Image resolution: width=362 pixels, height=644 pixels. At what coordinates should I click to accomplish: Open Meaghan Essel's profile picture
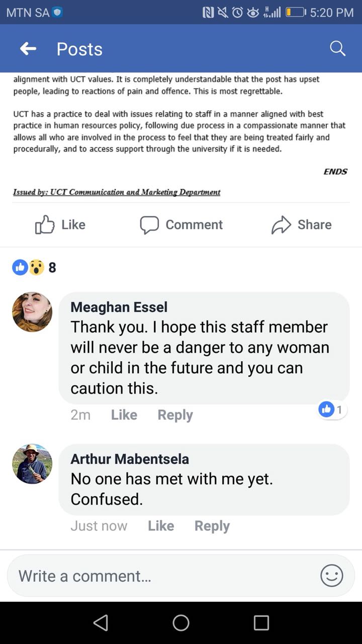pyautogui.click(x=32, y=312)
